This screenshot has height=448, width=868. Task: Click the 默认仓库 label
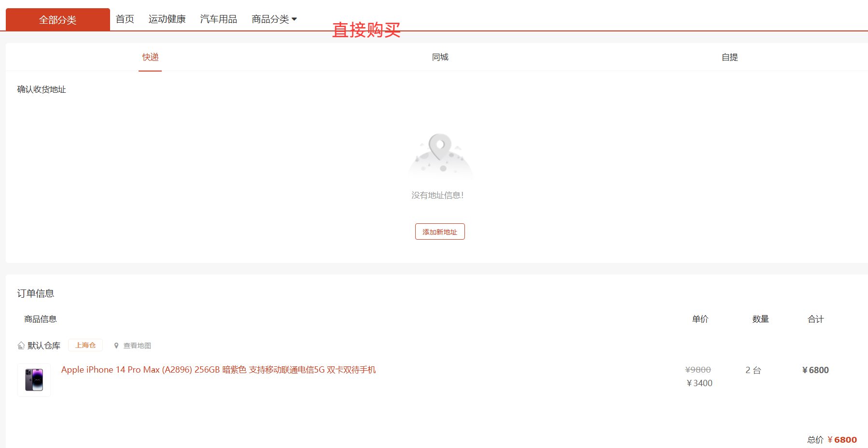pyautogui.click(x=44, y=346)
